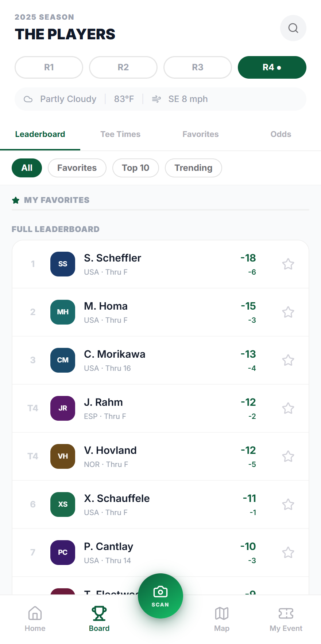
Task: Filter leaderboard by Top 10
Action: [x=136, y=168]
